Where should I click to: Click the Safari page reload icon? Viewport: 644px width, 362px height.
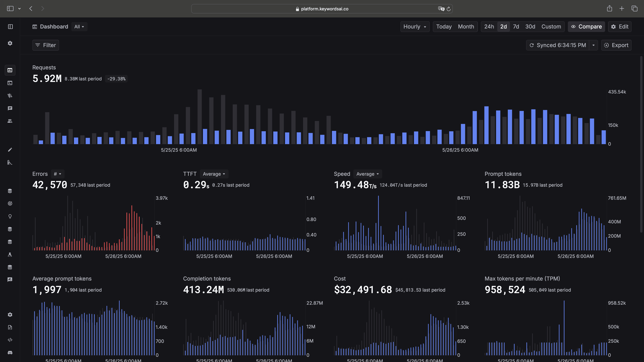click(x=448, y=9)
